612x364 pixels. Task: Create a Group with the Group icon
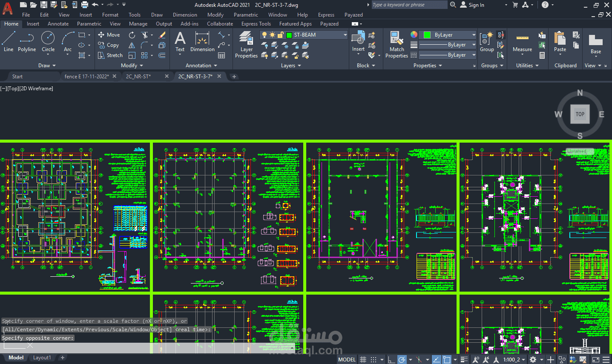(487, 41)
